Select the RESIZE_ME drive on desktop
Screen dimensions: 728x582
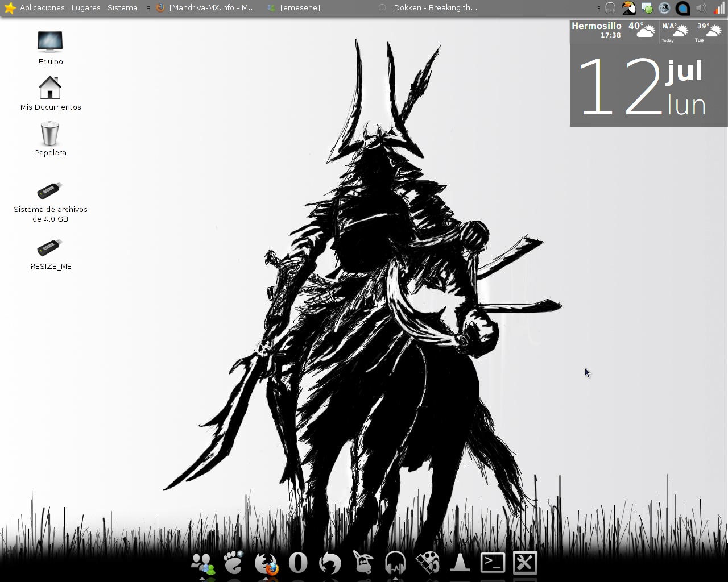[50, 253]
